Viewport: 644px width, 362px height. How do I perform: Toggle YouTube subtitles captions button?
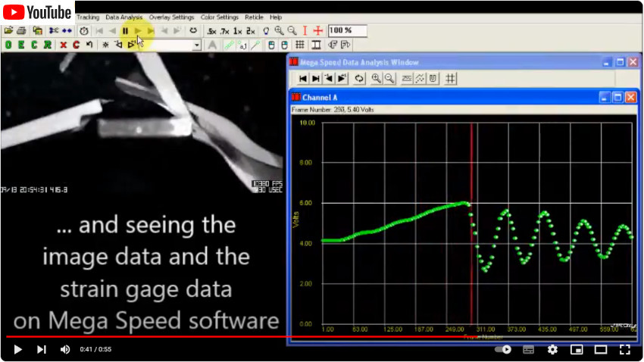coord(529,349)
